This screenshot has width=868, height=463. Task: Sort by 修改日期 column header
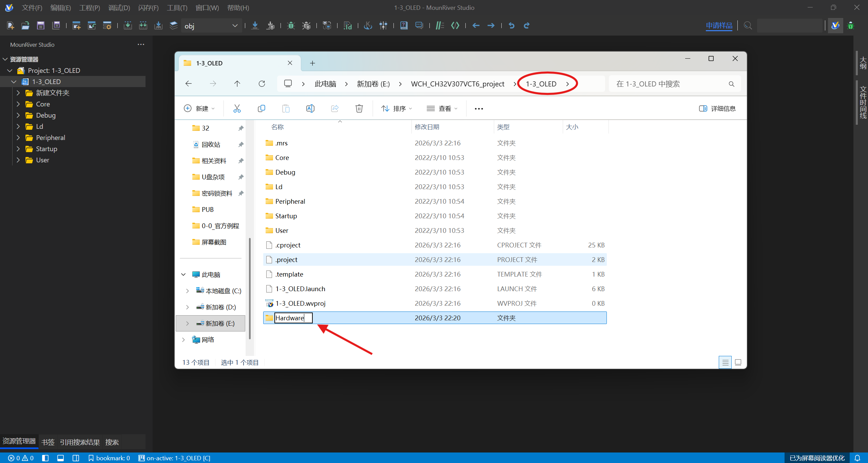427,127
